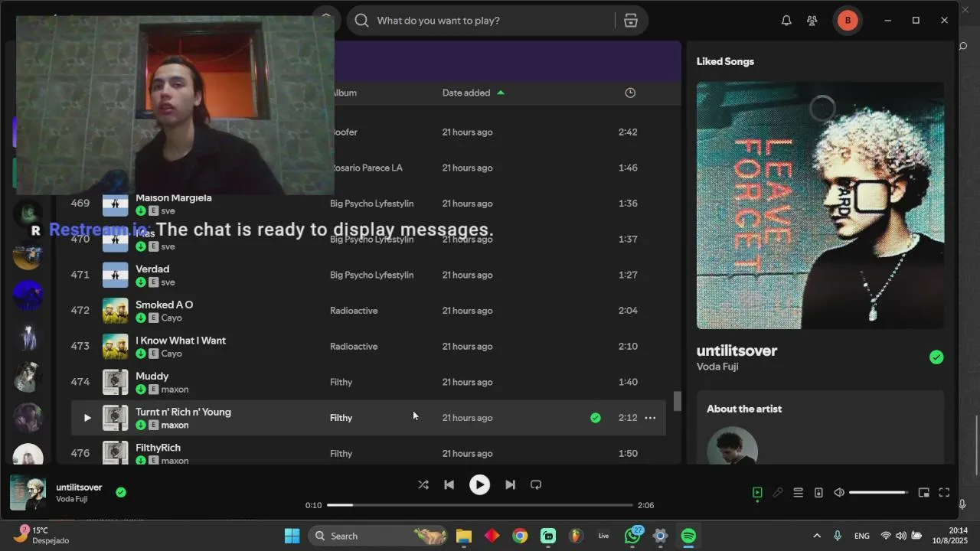Toggle repeat mode

tap(536, 484)
